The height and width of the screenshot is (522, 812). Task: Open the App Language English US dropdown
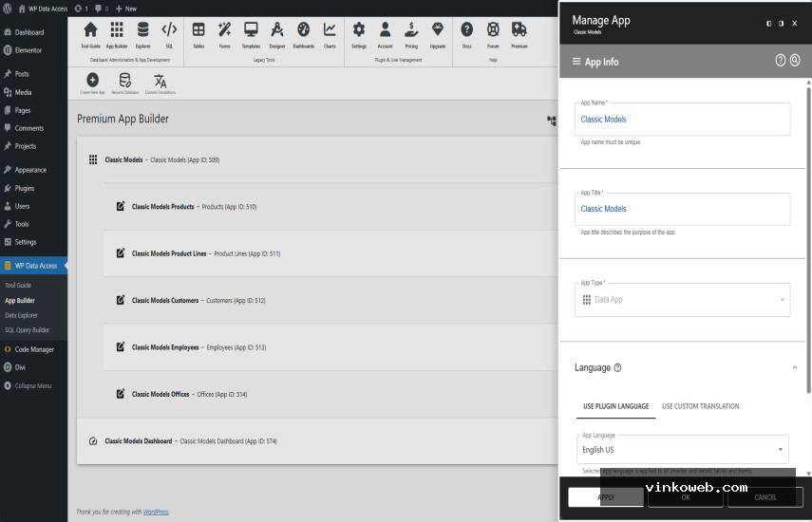pyautogui.click(x=682, y=449)
